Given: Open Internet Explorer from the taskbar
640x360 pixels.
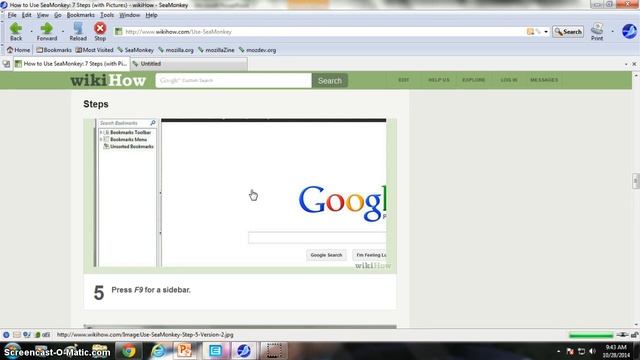Looking at the screenshot, I should click(x=158, y=351).
